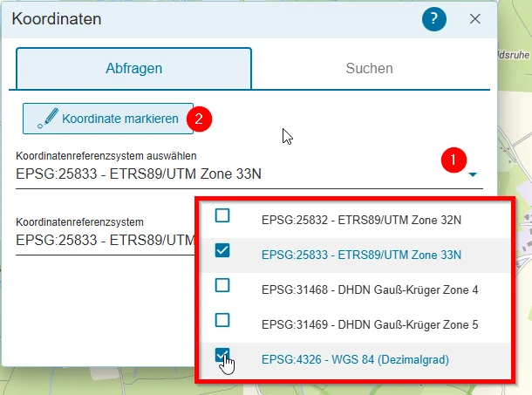Select the EPSG:25832 - ETRS89/UTM Zone 32N text
This screenshot has width=532, height=395.
(361, 221)
